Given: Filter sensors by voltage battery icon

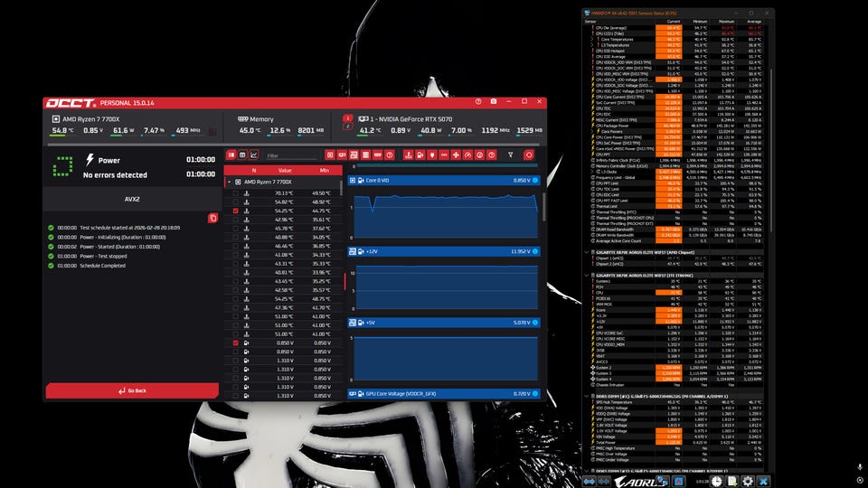Looking at the screenshot, I should (x=420, y=155).
